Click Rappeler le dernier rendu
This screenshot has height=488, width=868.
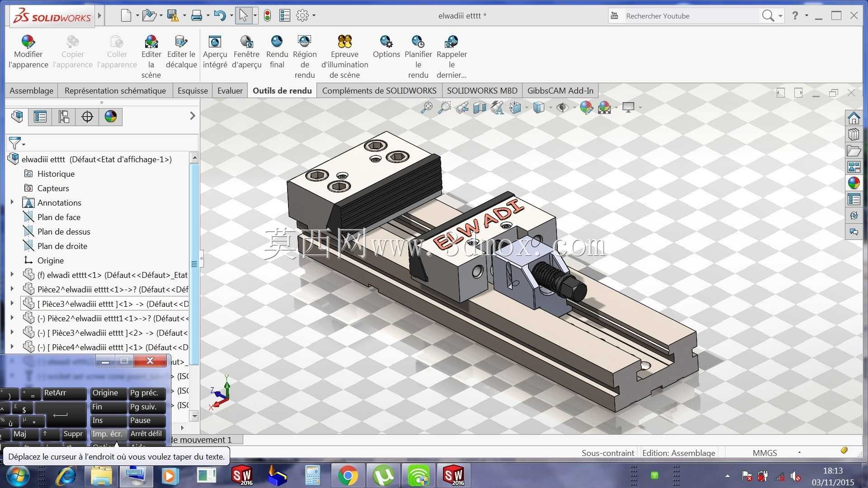[x=452, y=57]
